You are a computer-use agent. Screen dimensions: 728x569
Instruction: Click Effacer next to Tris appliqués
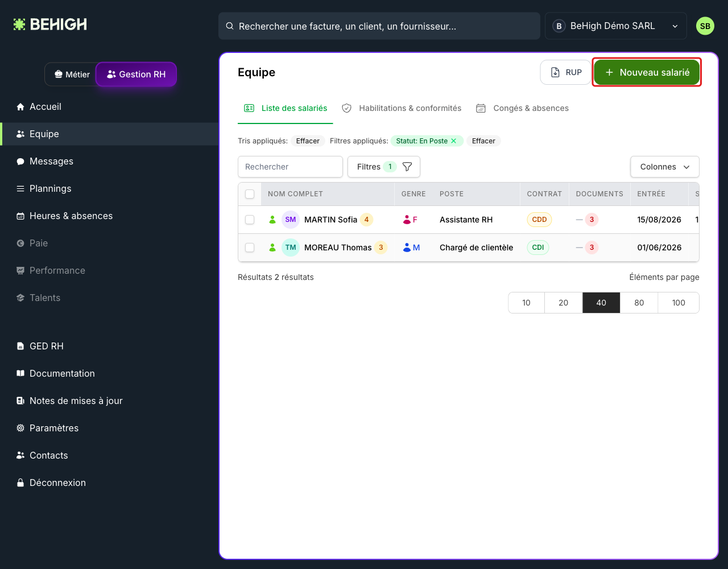[308, 141]
